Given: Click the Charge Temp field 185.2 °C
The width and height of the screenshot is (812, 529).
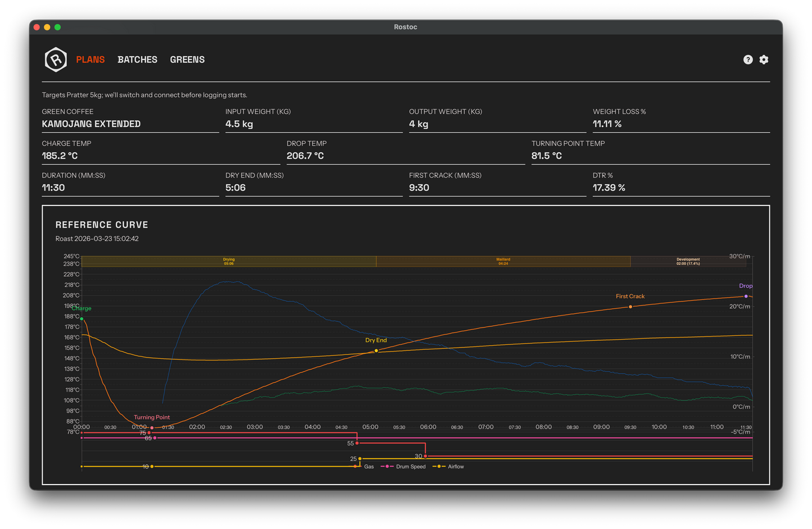Looking at the screenshot, I should (x=161, y=156).
